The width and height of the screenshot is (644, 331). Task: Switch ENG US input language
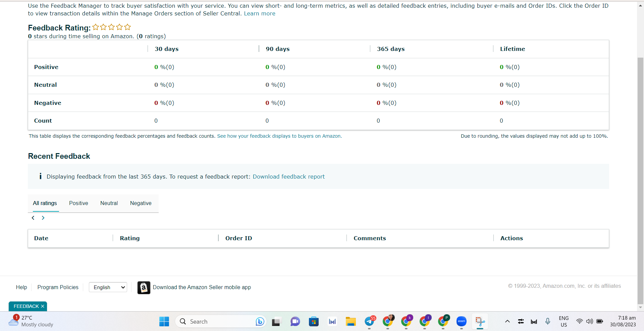pos(564,321)
